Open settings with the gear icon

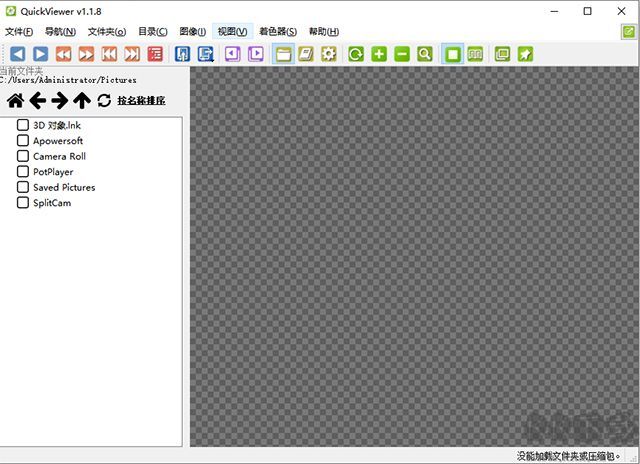(329, 54)
